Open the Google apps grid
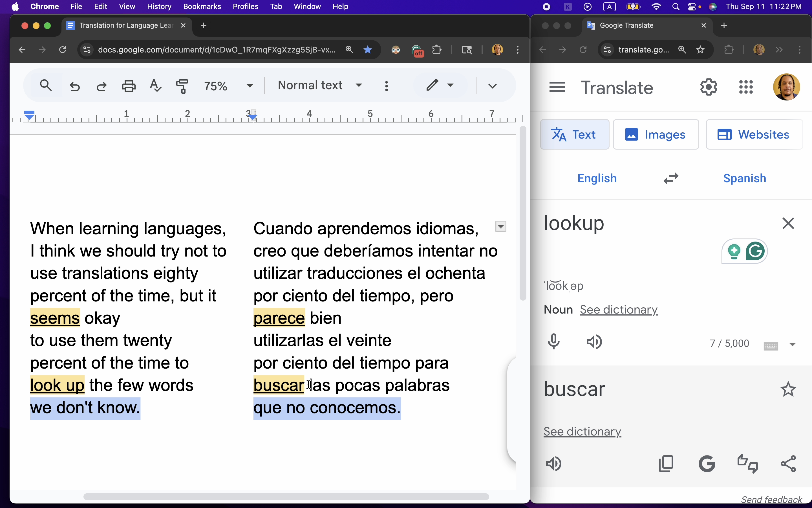This screenshot has width=812, height=508. (x=746, y=87)
